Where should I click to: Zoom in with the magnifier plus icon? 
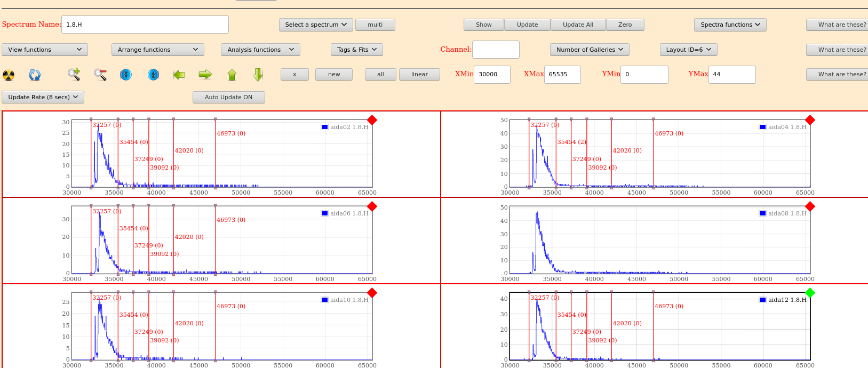[74, 75]
